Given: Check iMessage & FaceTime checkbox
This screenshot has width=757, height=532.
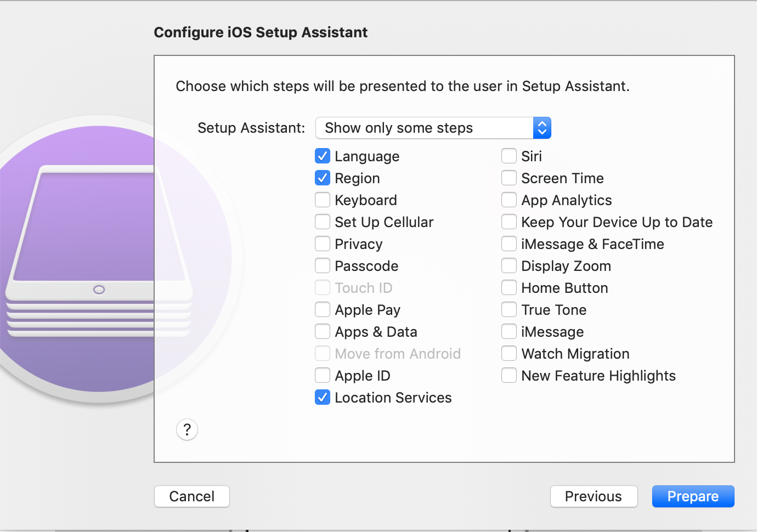Looking at the screenshot, I should tap(509, 244).
